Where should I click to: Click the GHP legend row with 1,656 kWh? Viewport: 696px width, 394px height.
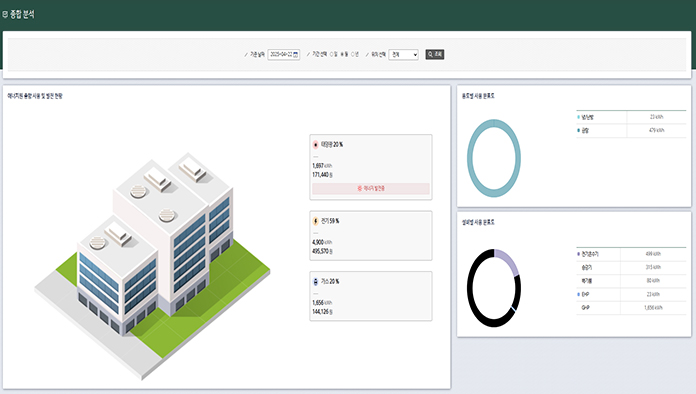pyautogui.click(x=631, y=307)
